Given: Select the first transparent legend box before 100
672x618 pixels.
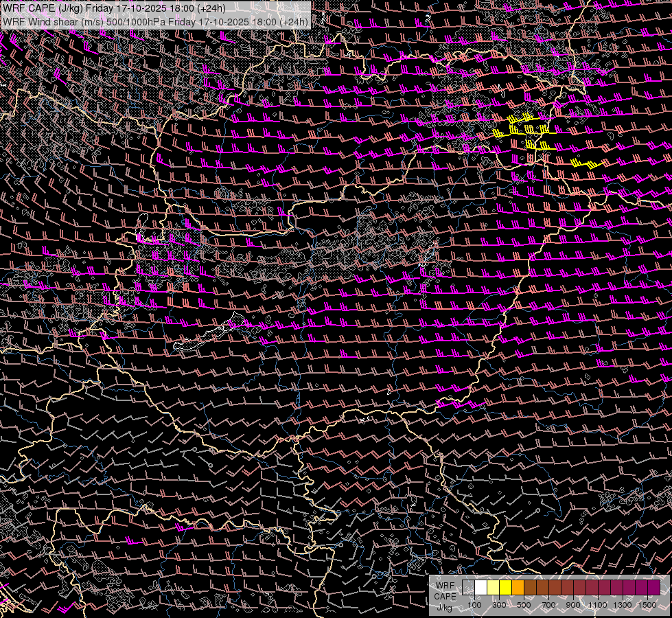Looking at the screenshot, I should 469,588.
